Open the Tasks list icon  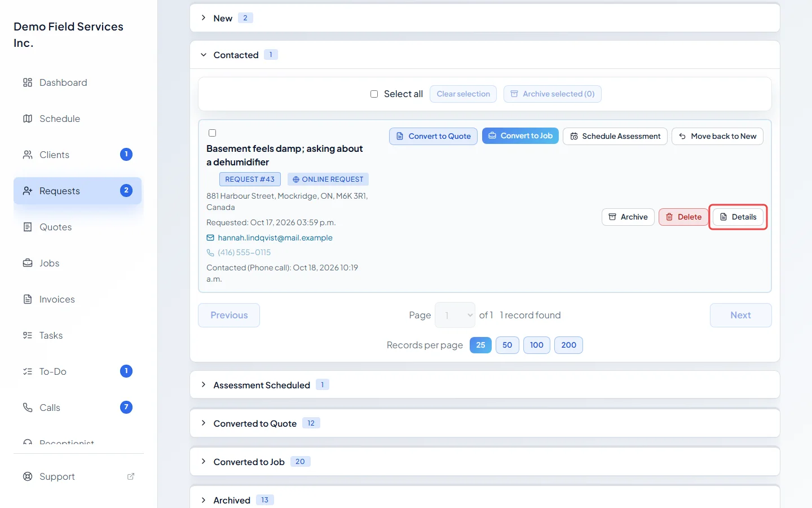click(x=28, y=335)
